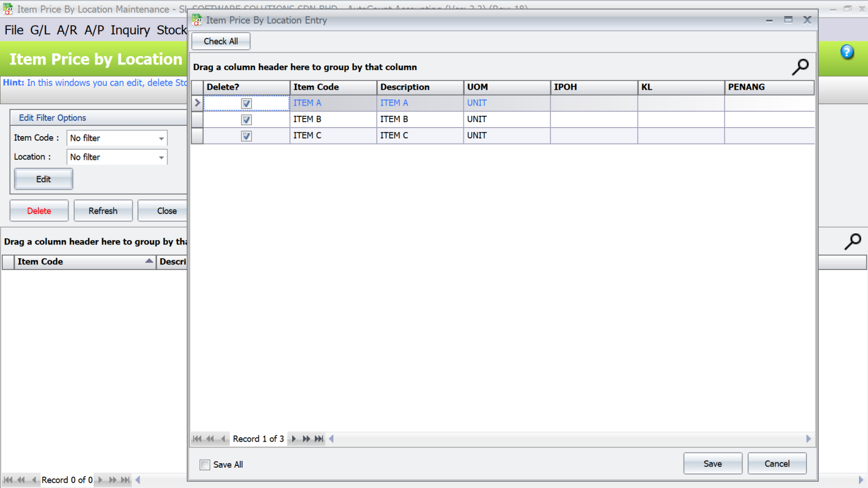Click the right scroll arrow below the grid
This screenshot has width=868, height=488.
(x=808, y=438)
